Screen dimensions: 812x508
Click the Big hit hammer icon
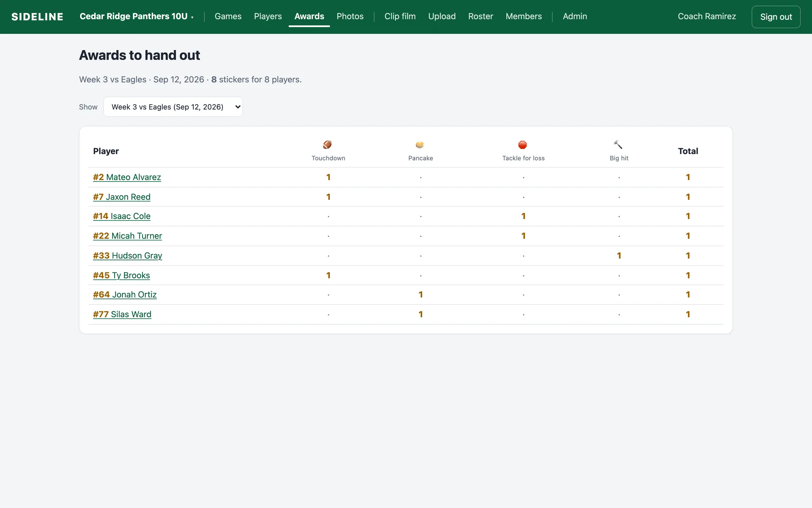[x=618, y=145]
